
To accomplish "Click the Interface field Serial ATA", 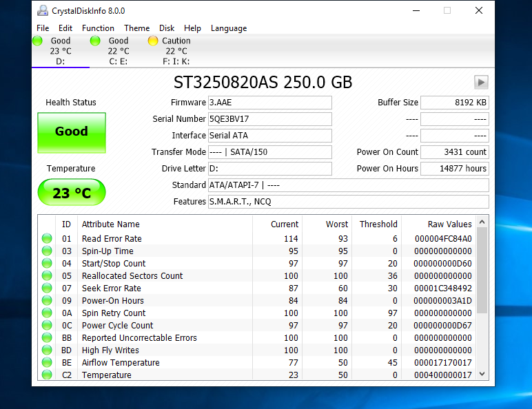I will [x=269, y=136].
